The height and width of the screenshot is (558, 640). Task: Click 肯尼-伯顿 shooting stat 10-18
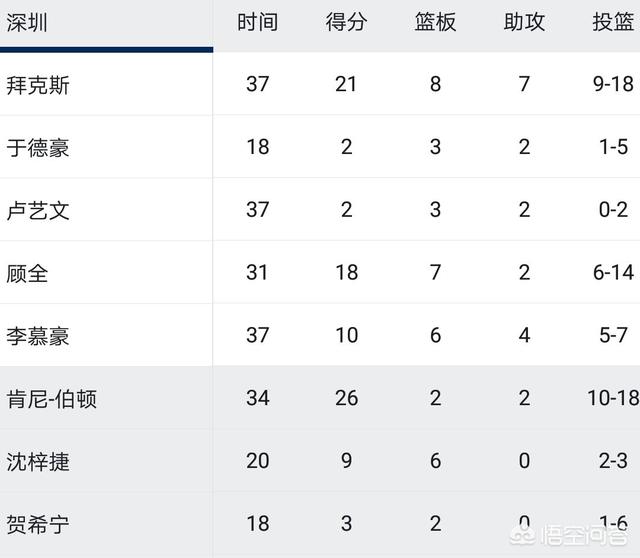pyautogui.click(x=613, y=398)
